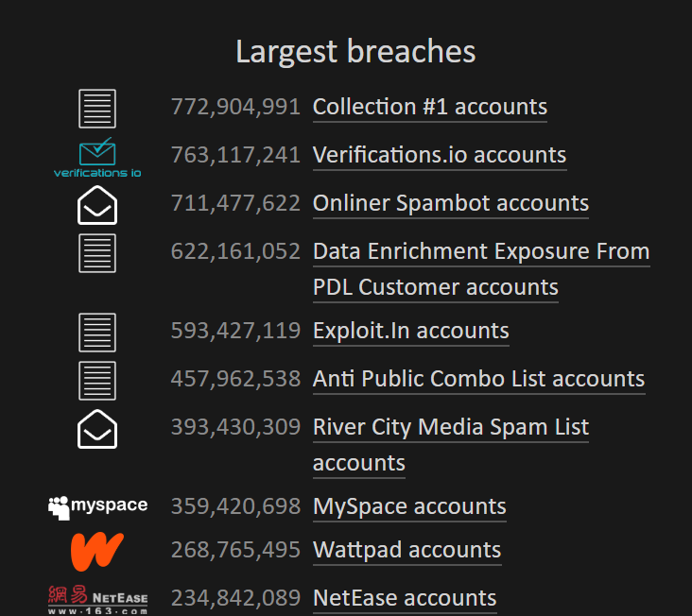Open the Verifications.io accounts link
The width and height of the screenshot is (692, 616).
point(440,155)
